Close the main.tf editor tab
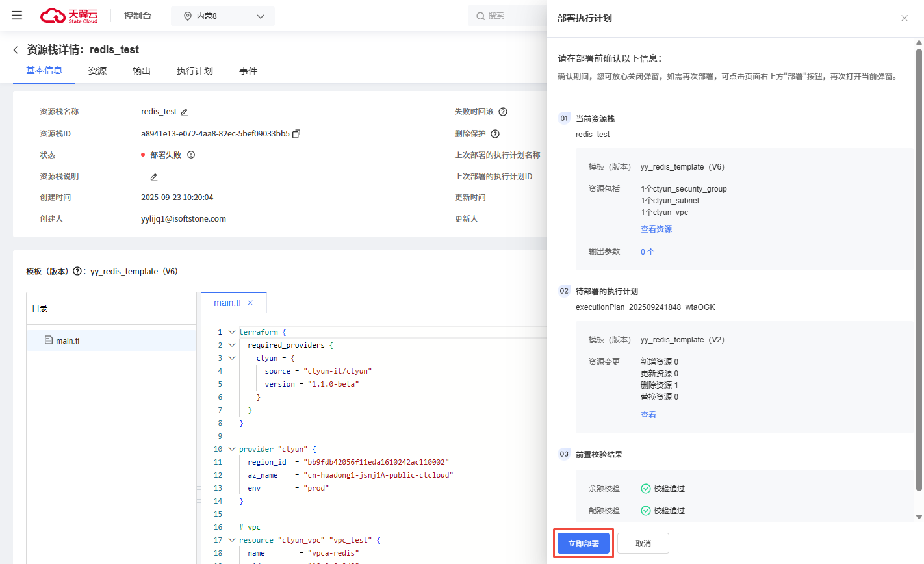The image size is (924, 564). tap(250, 303)
